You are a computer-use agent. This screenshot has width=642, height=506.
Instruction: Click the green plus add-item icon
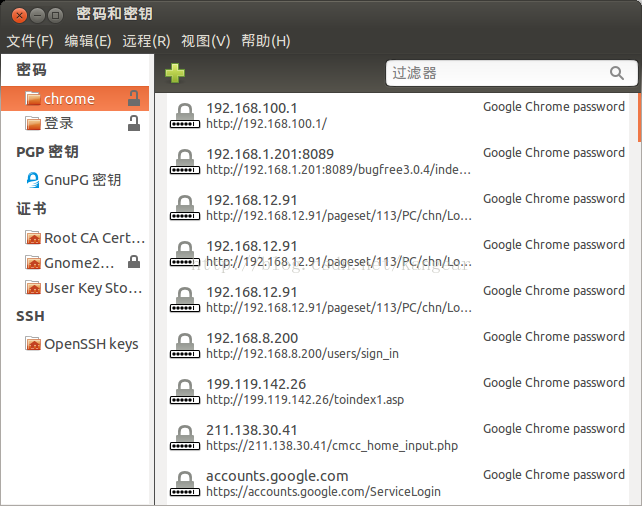click(x=175, y=73)
